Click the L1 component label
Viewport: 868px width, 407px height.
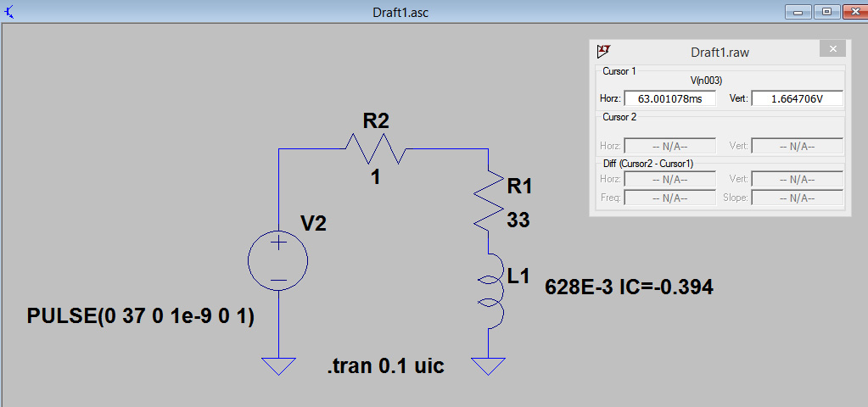pos(519,275)
